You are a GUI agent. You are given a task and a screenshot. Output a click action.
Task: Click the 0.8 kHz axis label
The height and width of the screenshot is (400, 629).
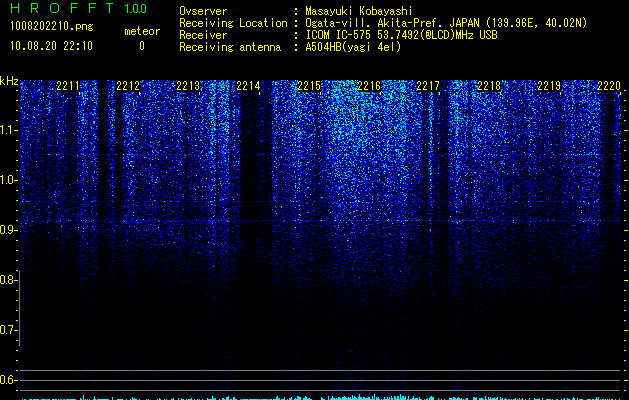(x=8, y=280)
